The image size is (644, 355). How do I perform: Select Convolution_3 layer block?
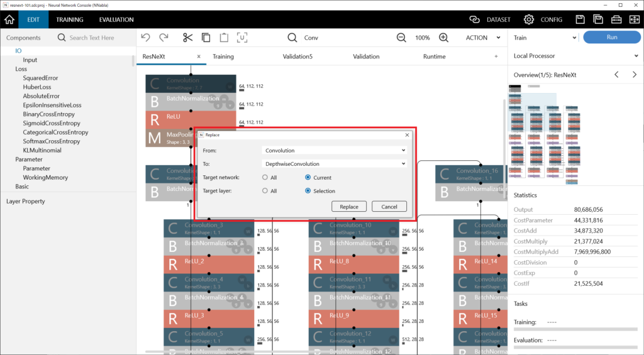[209, 228]
